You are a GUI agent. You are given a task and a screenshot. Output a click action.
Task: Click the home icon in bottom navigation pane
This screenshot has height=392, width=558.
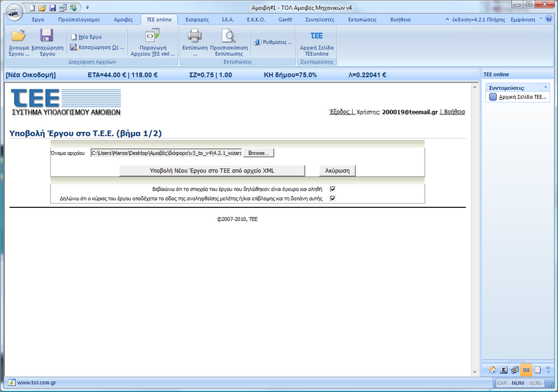point(492,370)
